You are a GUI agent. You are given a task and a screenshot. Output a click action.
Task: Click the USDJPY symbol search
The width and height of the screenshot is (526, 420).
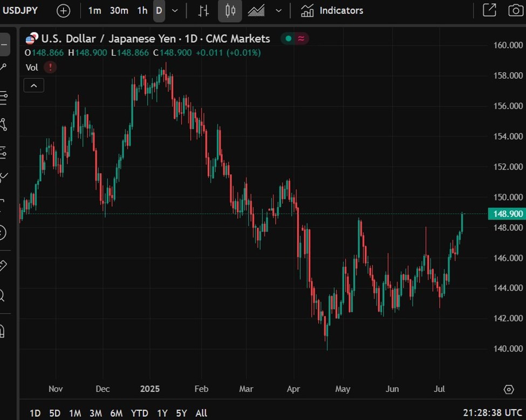click(20, 10)
